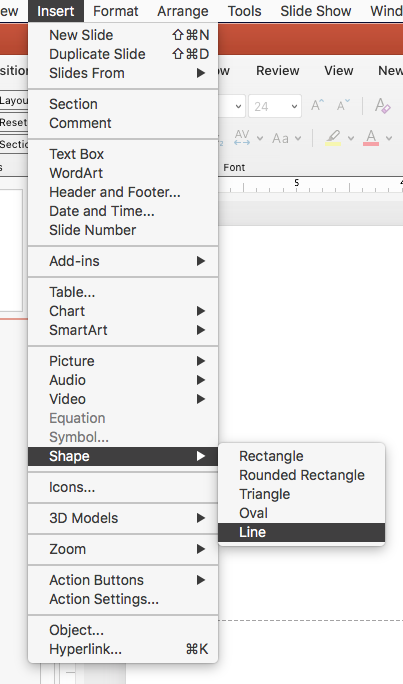This screenshot has width=403, height=684.
Task: Click the Increase Font Size icon
Action: click(317, 106)
